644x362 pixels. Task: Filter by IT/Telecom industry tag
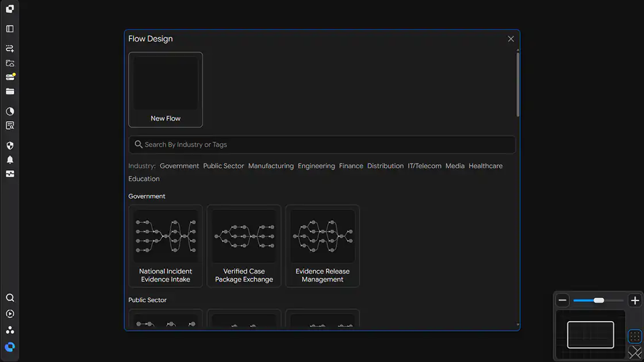tap(424, 166)
